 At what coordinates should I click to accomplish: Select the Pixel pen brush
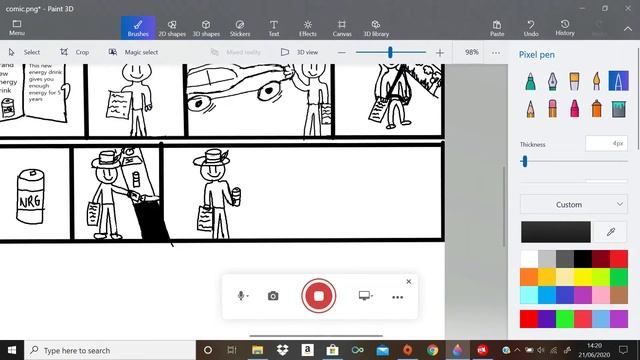(618, 81)
